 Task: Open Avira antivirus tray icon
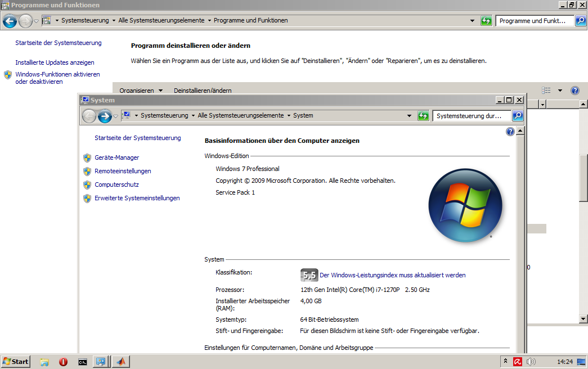point(518,362)
